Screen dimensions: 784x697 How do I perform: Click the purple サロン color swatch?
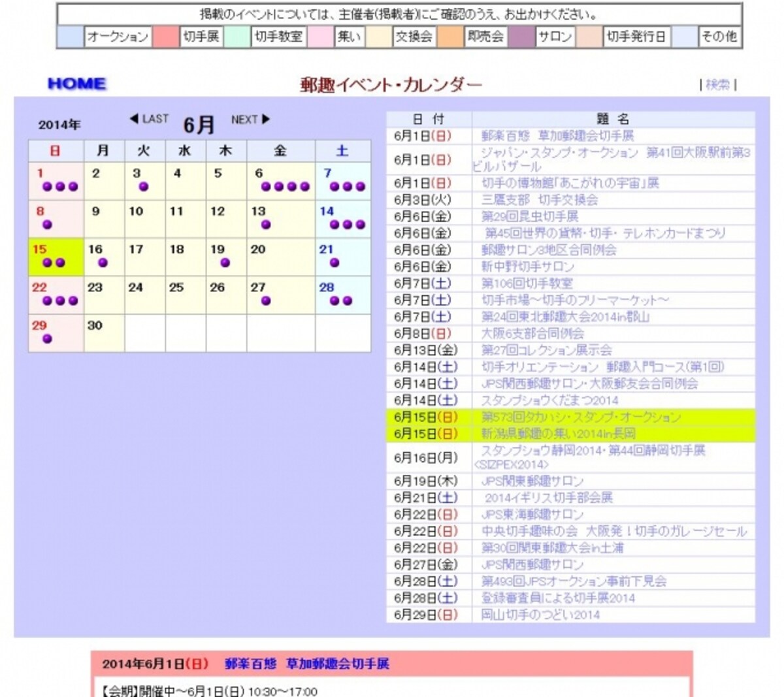(x=521, y=37)
